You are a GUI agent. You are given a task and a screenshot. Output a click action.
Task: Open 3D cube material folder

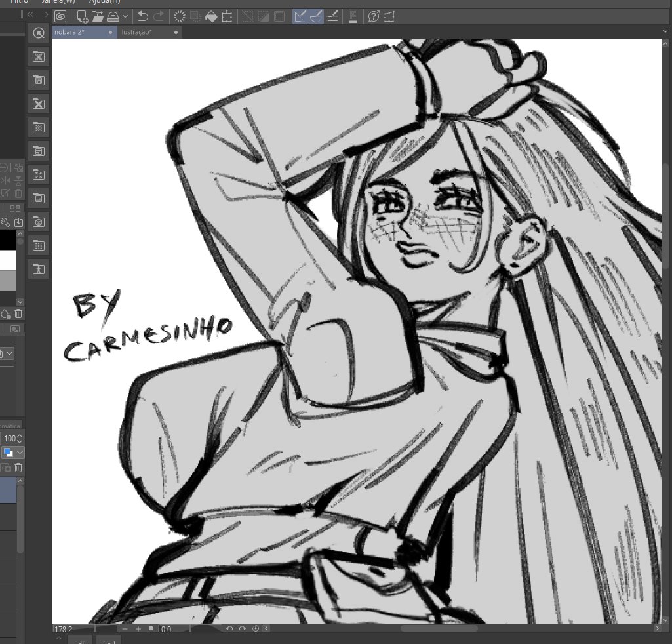click(x=39, y=222)
